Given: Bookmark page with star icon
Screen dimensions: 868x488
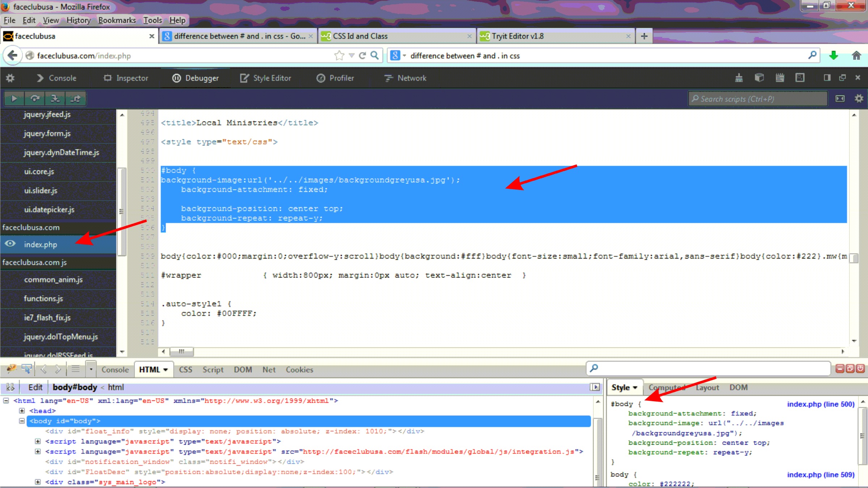Looking at the screenshot, I should [339, 55].
